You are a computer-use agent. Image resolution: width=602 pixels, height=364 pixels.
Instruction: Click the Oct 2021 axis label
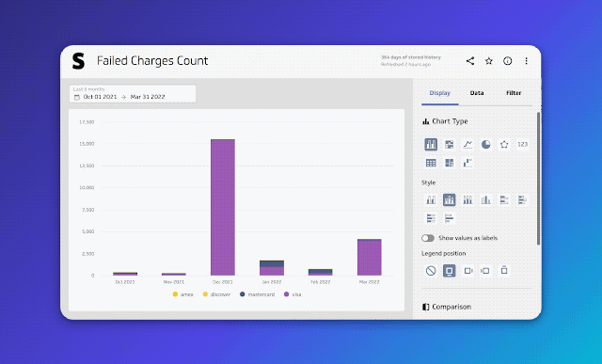click(125, 282)
